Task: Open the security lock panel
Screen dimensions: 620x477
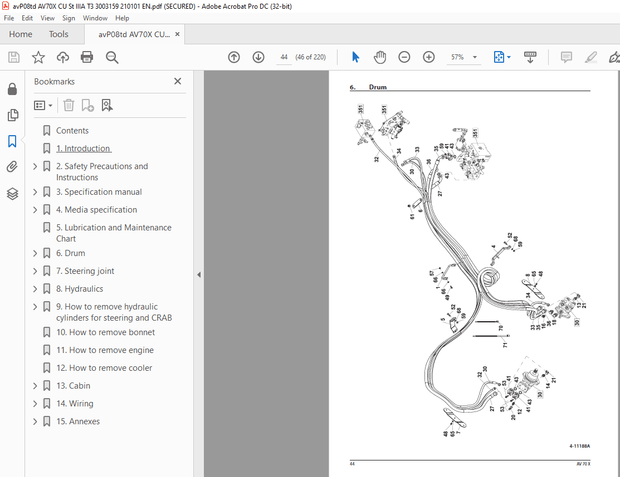Action: tap(12, 89)
